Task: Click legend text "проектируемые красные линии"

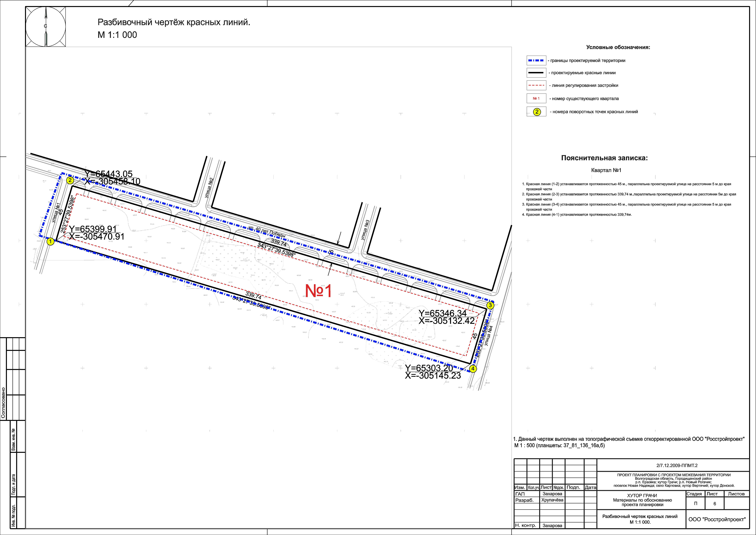Action: pos(583,73)
